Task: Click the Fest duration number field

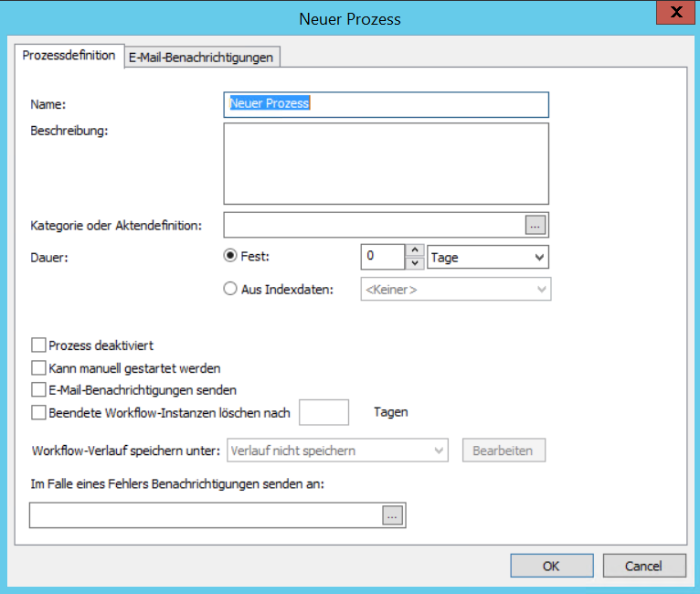Action: [x=383, y=257]
